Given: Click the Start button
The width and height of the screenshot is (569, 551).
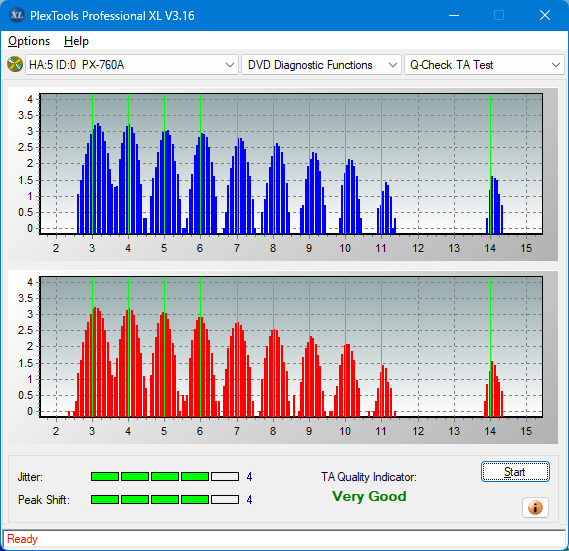Looking at the screenshot, I should (x=515, y=472).
